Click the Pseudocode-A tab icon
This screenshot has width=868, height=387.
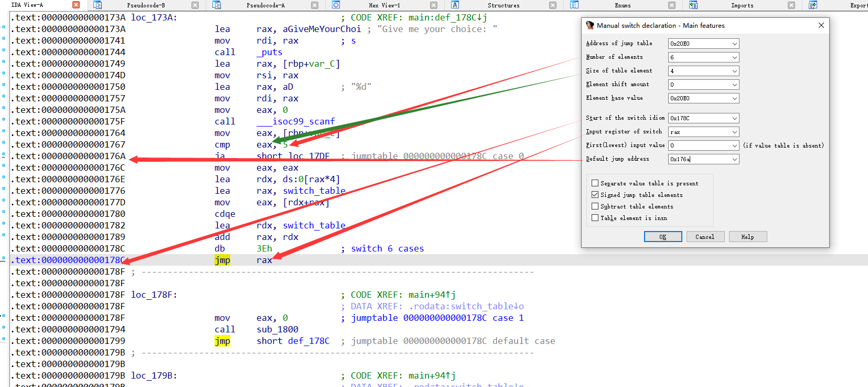coord(217,5)
